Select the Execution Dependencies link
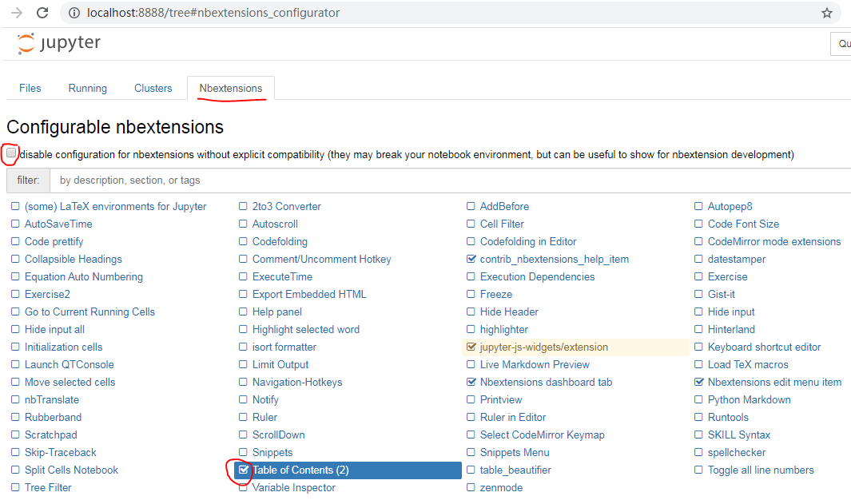The height and width of the screenshot is (504, 851). [537, 276]
